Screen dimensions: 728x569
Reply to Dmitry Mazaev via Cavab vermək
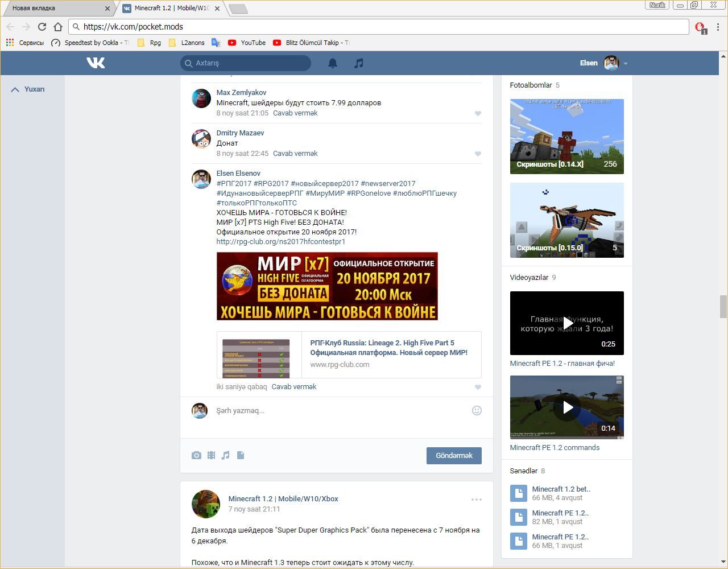pos(295,154)
